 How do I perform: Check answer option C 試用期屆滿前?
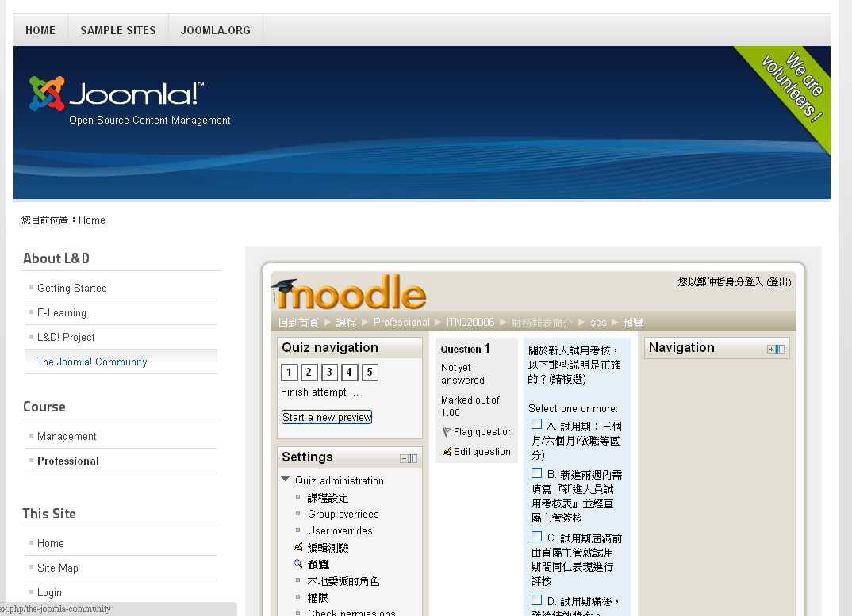537,537
